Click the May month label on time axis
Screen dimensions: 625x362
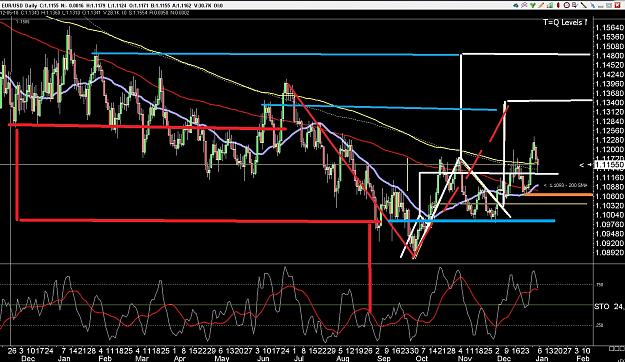pyautogui.click(x=222, y=358)
